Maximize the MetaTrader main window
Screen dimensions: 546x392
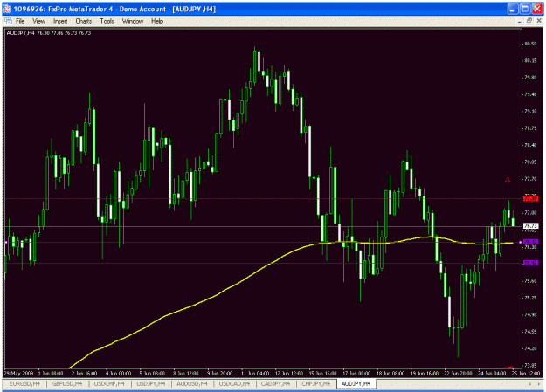click(x=525, y=9)
